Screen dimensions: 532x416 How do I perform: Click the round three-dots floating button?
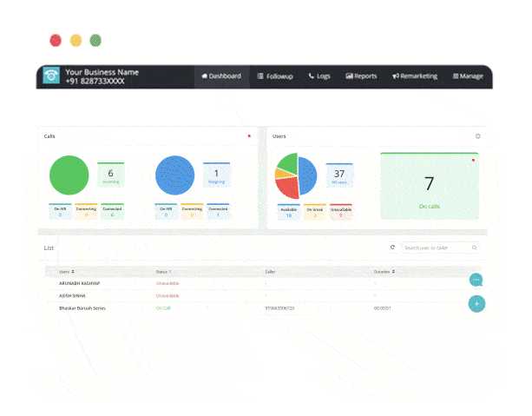(x=476, y=280)
